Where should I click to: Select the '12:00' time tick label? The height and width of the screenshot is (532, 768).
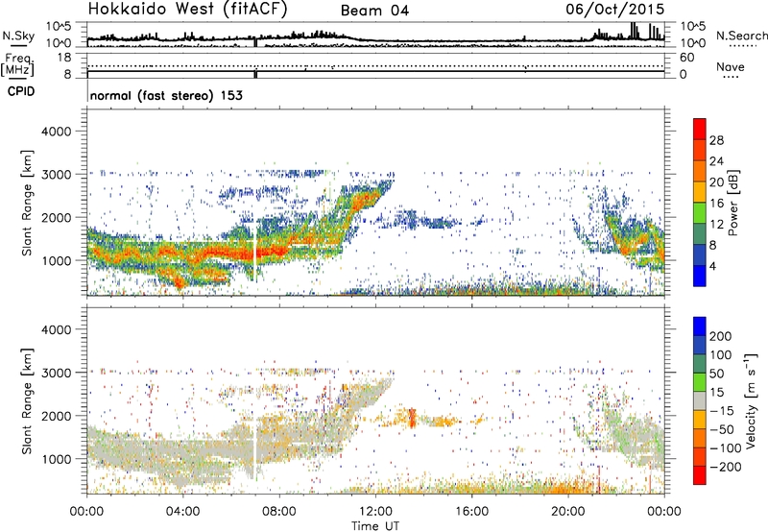point(375,512)
